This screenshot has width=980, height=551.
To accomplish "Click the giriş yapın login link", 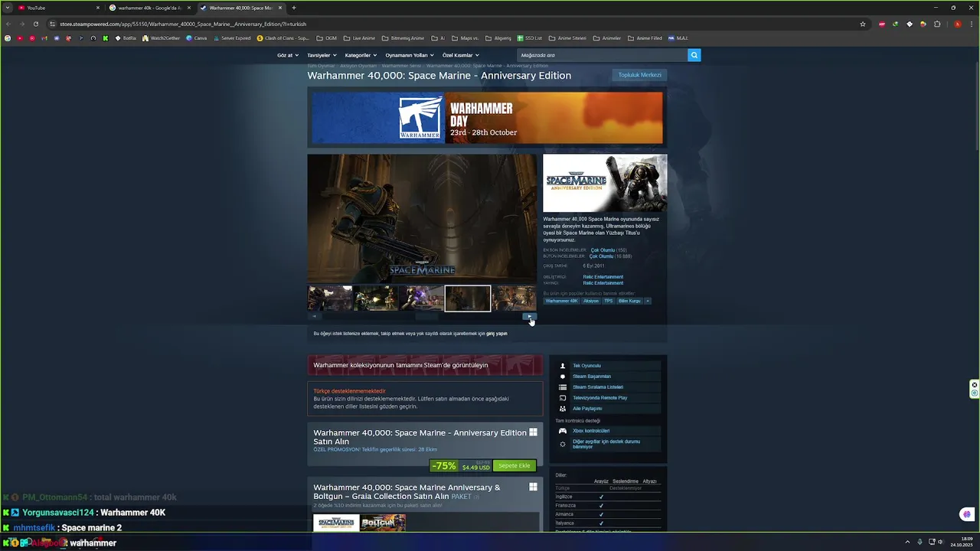I will pos(497,334).
